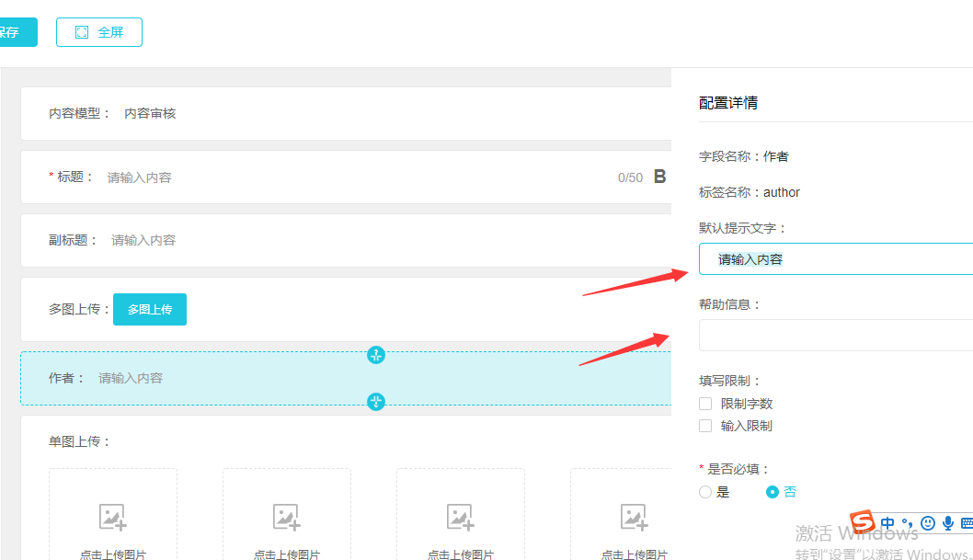
Task: Select the 是 radio option
Action: tap(705, 492)
